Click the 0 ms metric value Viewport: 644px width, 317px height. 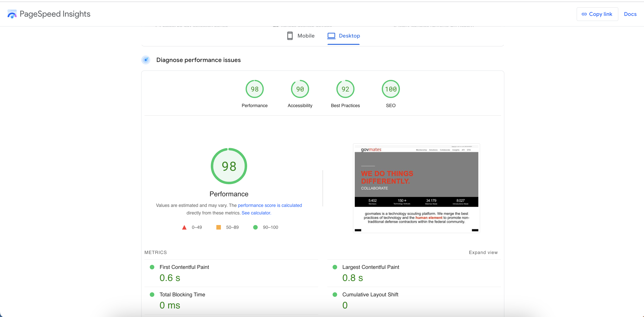click(170, 305)
